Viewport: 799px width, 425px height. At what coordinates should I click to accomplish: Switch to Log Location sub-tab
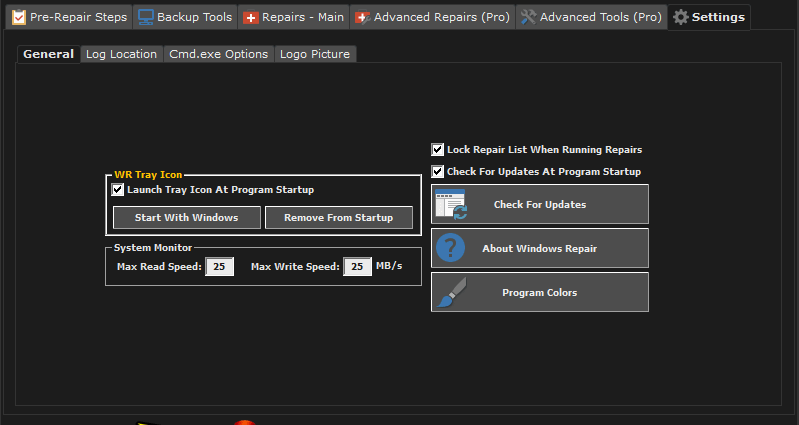(x=121, y=54)
